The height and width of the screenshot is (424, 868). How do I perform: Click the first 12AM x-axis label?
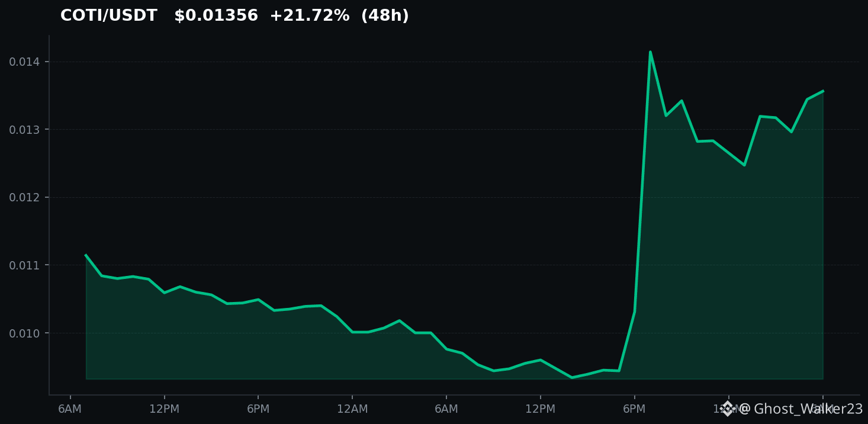[x=352, y=409]
